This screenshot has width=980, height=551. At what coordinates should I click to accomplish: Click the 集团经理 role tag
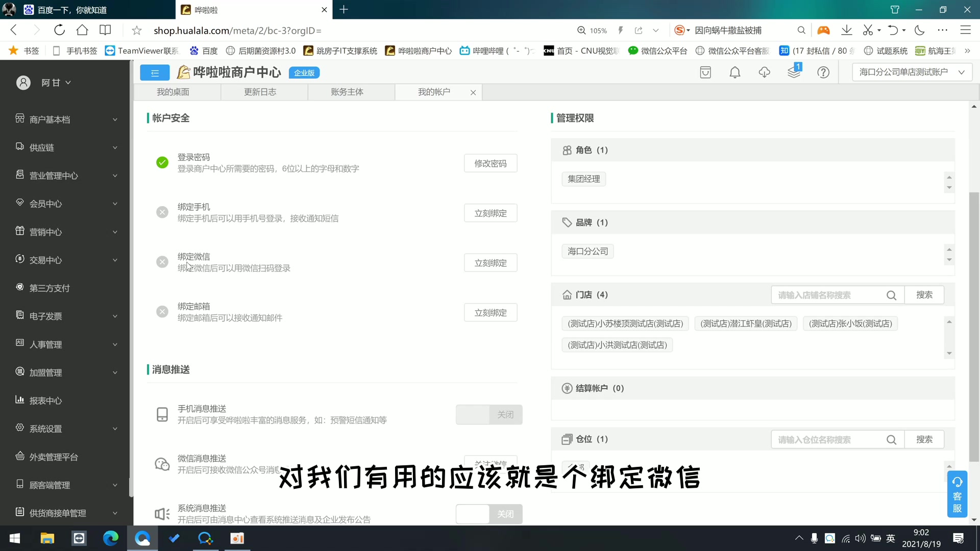click(x=584, y=179)
